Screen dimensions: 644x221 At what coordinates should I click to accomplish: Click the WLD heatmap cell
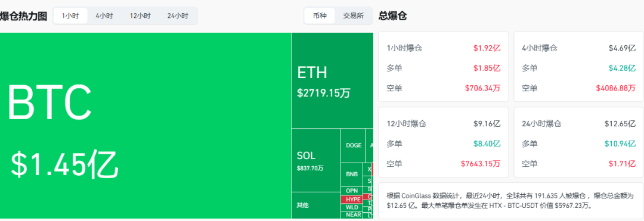[352, 207]
